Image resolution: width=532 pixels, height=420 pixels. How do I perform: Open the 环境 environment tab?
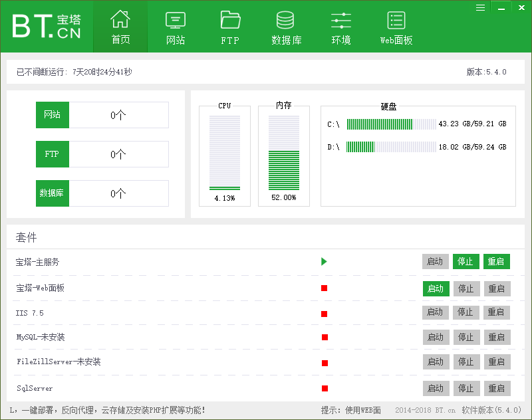(341, 27)
